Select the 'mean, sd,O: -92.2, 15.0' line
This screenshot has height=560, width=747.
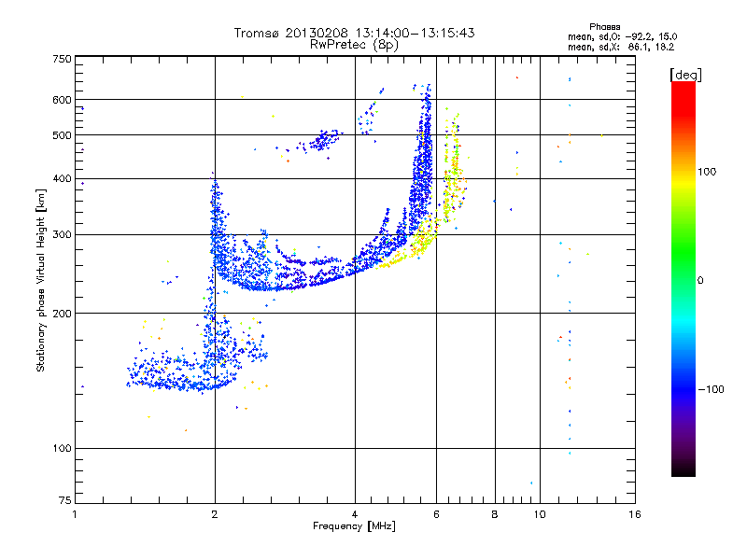pos(622,36)
